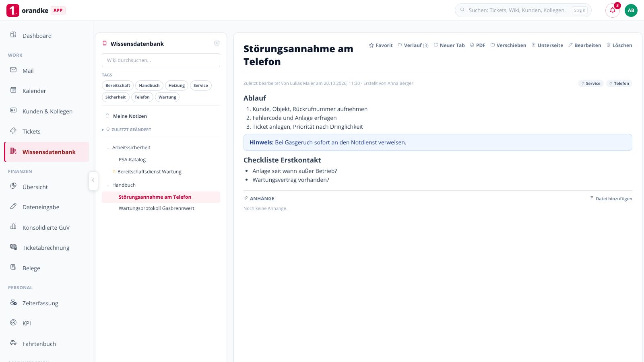Image resolution: width=644 pixels, height=362 pixels.
Task: Open Fahrtenbuch in the sidebar
Action: tap(46, 344)
